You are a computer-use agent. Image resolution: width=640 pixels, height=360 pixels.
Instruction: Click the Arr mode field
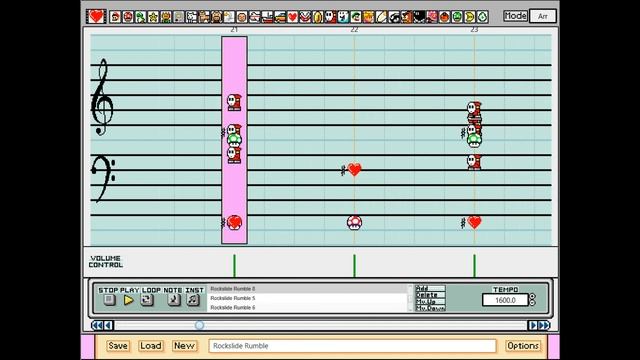tap(542, 16)
